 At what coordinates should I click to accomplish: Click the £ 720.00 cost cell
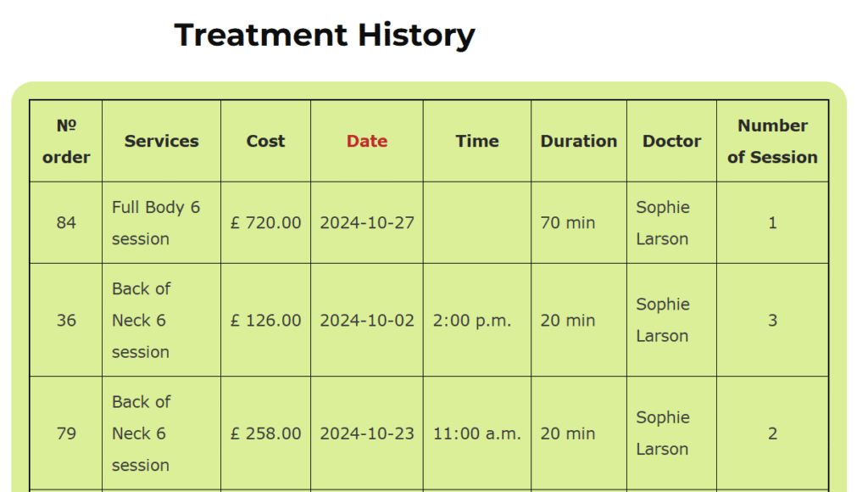(x=265, y=223)
